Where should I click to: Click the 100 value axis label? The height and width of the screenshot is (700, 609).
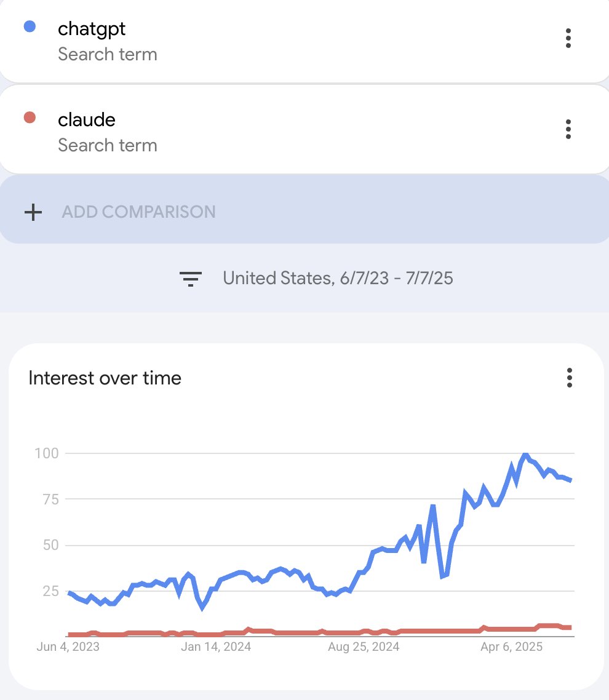tap(46, 453)
